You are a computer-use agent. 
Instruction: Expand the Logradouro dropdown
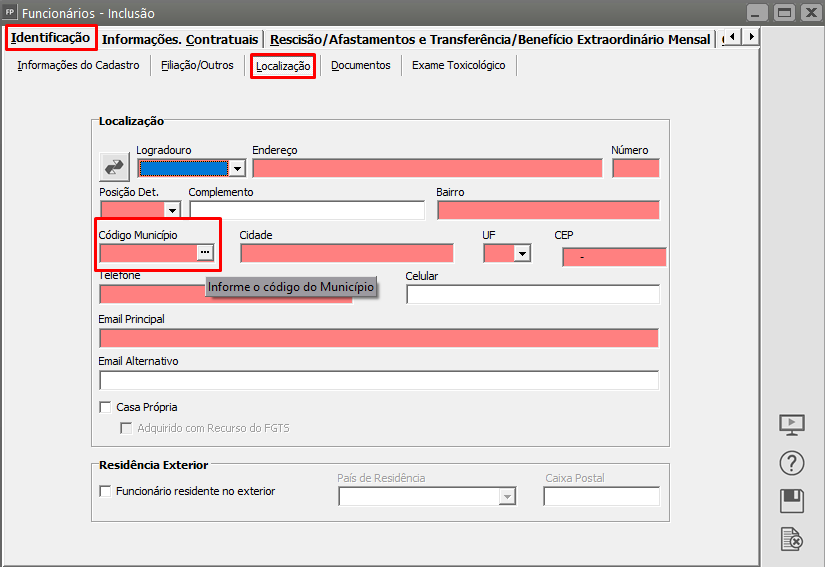tap(237, 168)
